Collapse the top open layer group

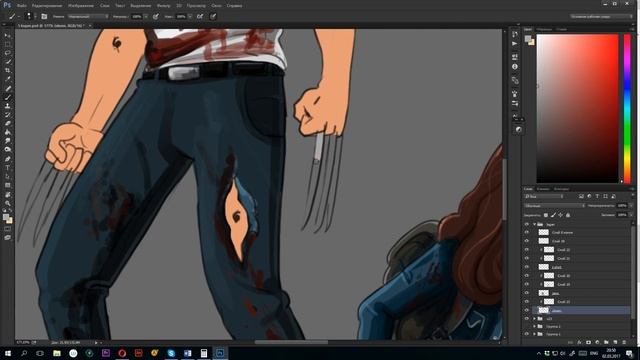534,224
